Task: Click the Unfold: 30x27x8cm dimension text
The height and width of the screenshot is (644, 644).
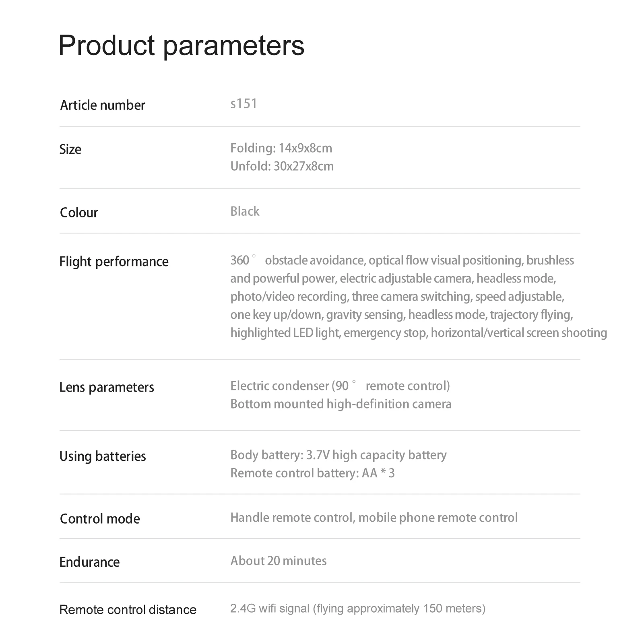Action: 282,166
